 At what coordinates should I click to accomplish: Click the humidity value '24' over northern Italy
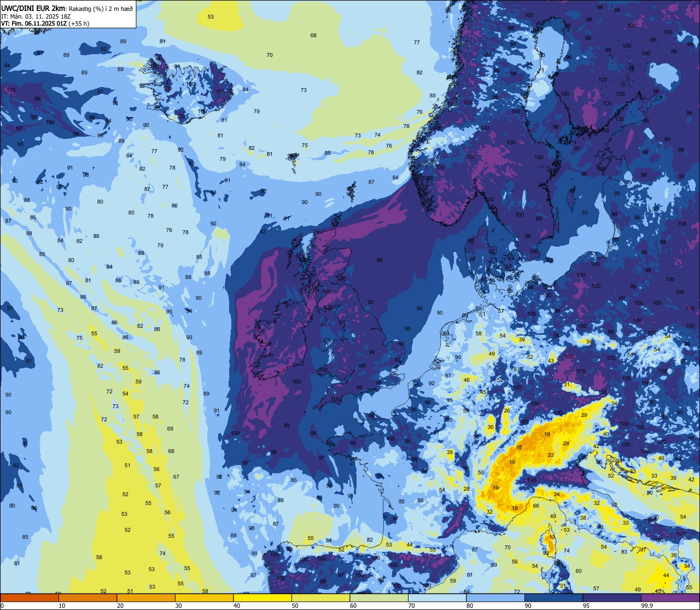point(557,495)
